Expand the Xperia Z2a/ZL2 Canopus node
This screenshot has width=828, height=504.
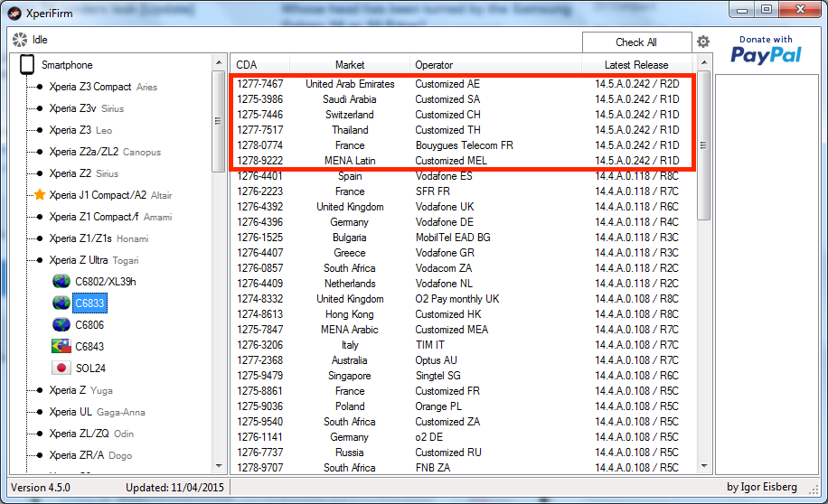(40, 152)
